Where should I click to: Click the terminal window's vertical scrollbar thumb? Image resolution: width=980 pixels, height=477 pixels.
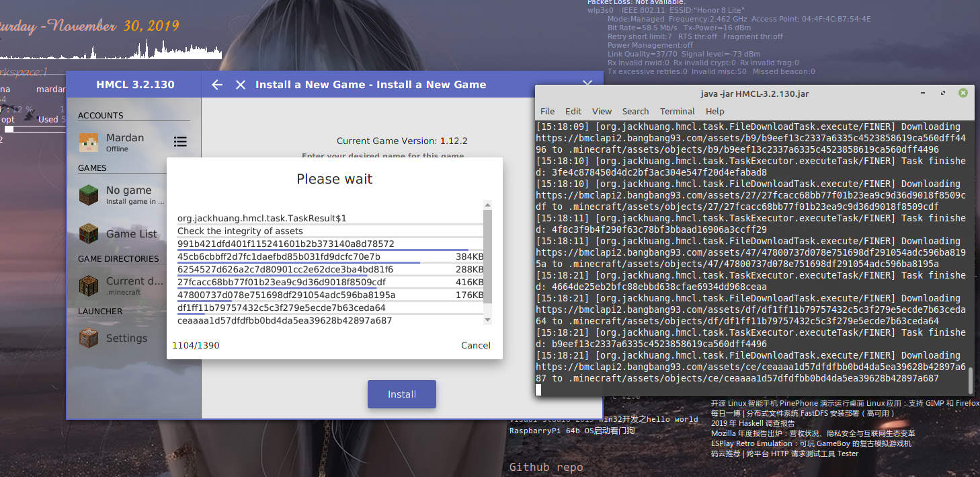(970, 381)
